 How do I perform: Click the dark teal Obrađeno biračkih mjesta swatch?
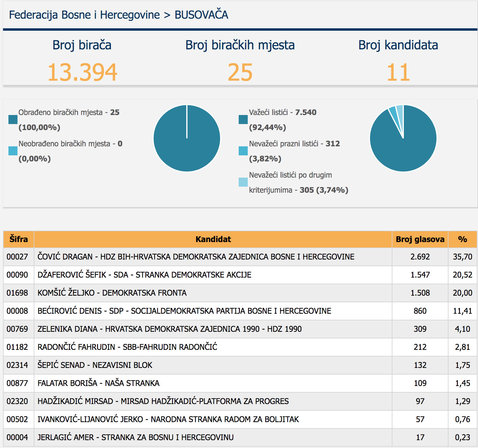13,120
